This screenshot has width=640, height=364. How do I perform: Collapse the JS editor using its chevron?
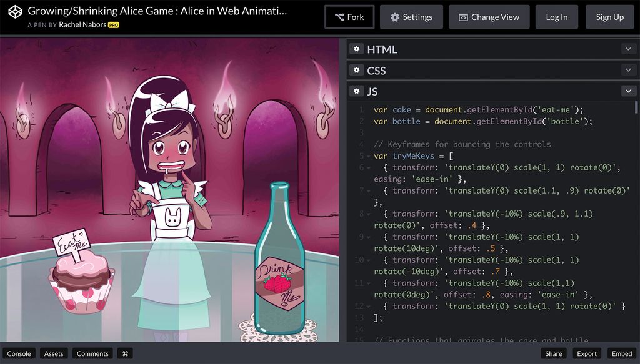tap(628, 91)
